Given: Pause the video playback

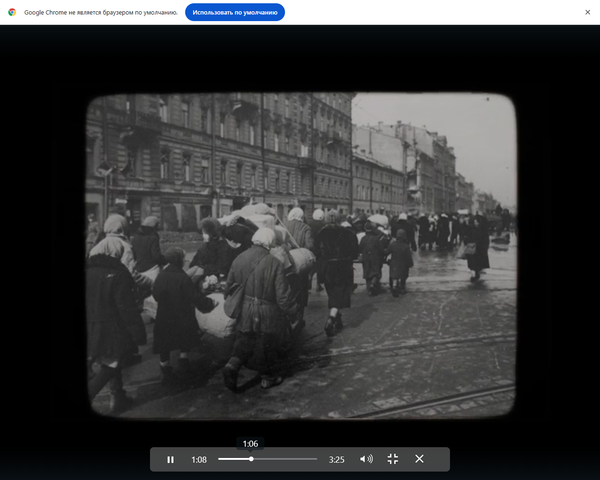Looking at the screenshot, I should (170, 459).
